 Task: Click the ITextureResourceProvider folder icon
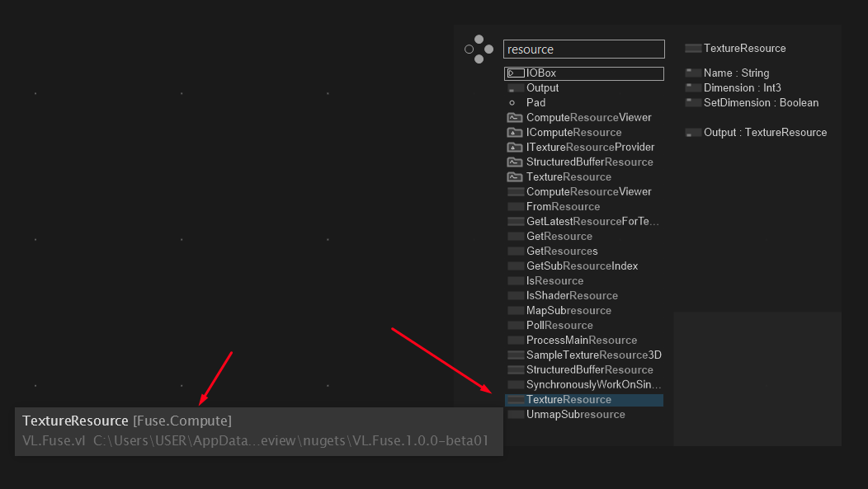click(515, 148)
